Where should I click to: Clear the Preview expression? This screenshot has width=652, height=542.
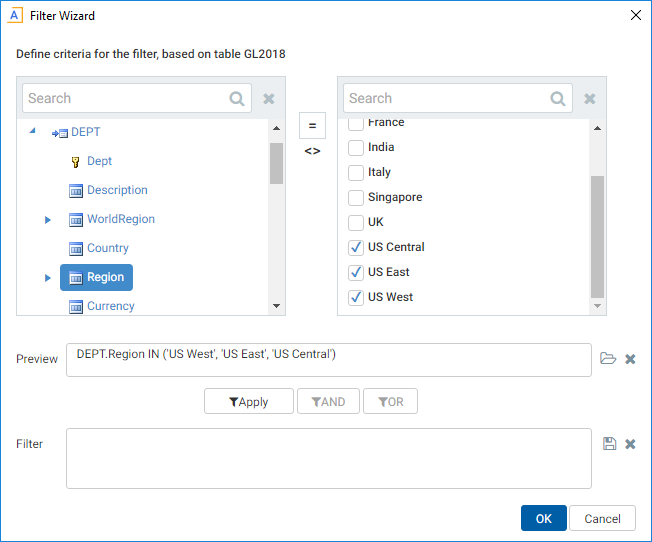click(x=630, y=359)
